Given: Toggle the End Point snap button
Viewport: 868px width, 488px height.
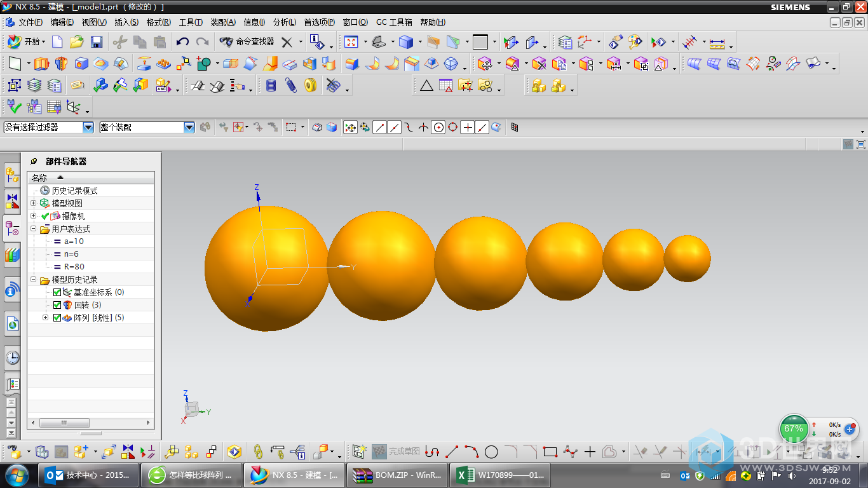Looking at the screenshot, I should 379,127.
